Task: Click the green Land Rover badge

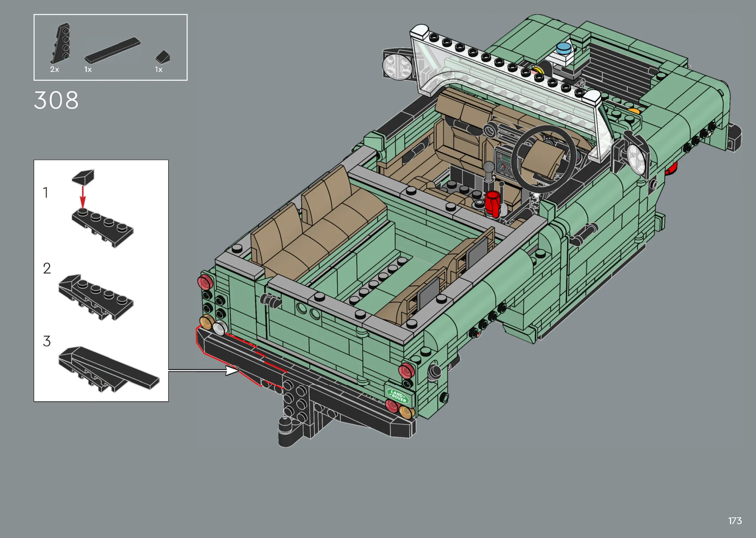Action: pyautogui.click(x=398, y=396)
